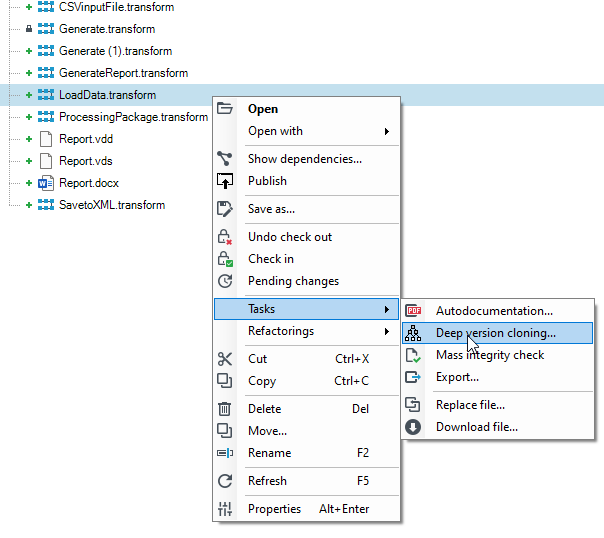Viewport: 604px width, 538px height.
Task: Choose Show dependencies... menu item
Action: point(307,159)
